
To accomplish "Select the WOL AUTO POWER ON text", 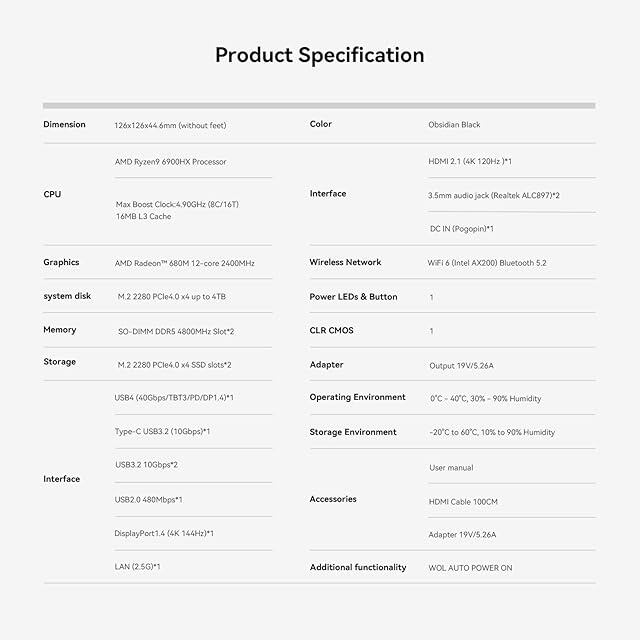I will tap(470, 568).
